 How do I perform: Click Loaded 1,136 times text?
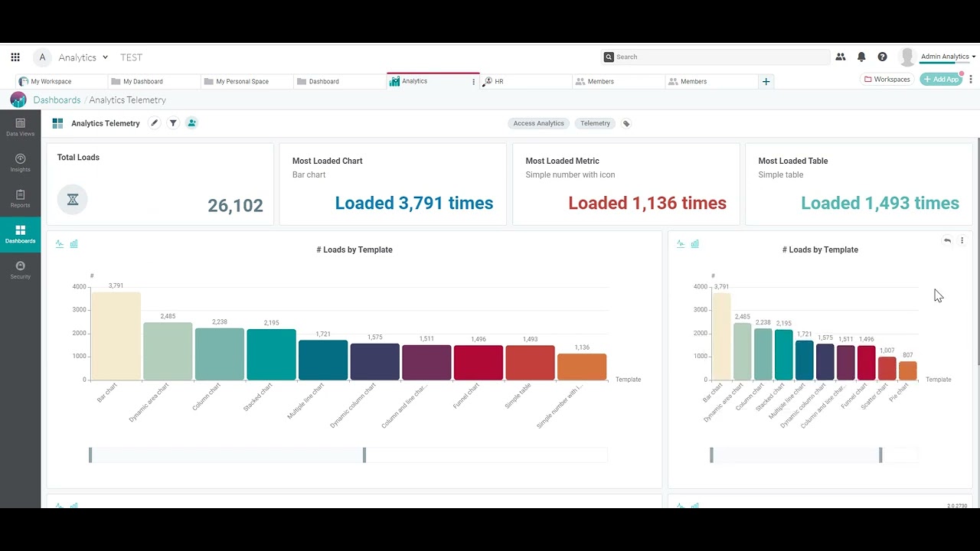(647, 203)
